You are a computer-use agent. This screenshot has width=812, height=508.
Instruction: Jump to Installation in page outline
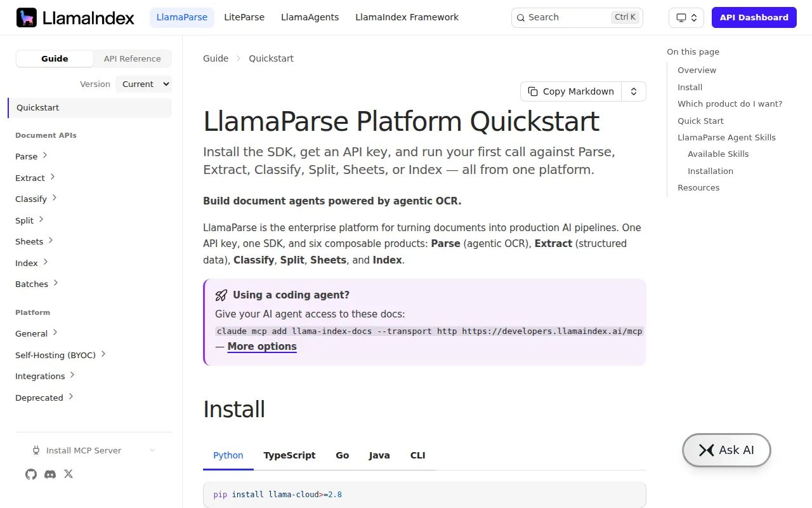click(x=710, y=171)
